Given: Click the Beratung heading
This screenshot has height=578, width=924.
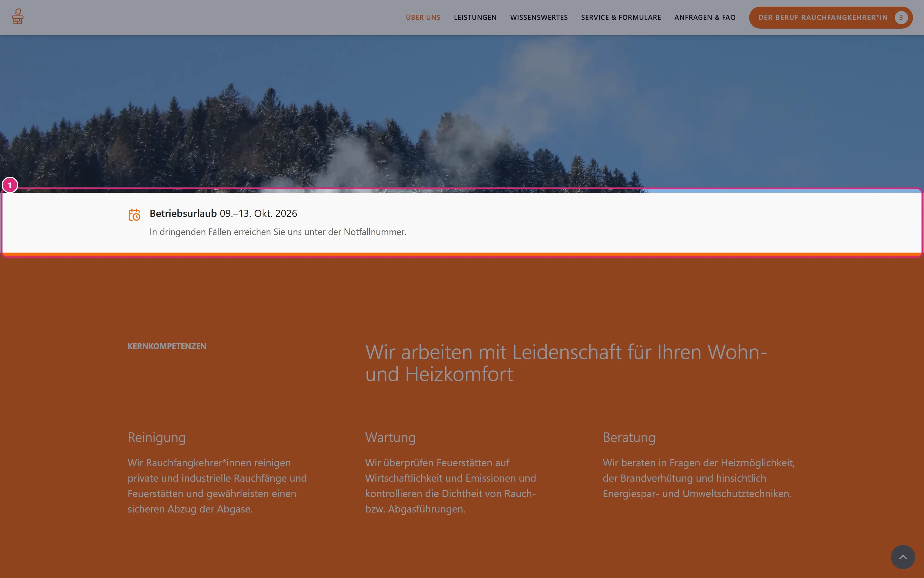Looking at the screenshot, I should click(x=629, y=437).
